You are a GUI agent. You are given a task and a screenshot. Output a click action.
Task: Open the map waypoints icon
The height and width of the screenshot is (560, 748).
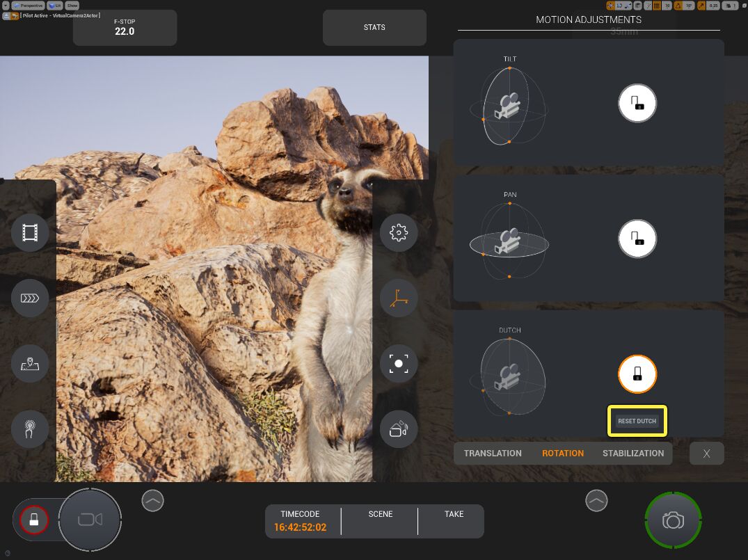click(30, 363)
